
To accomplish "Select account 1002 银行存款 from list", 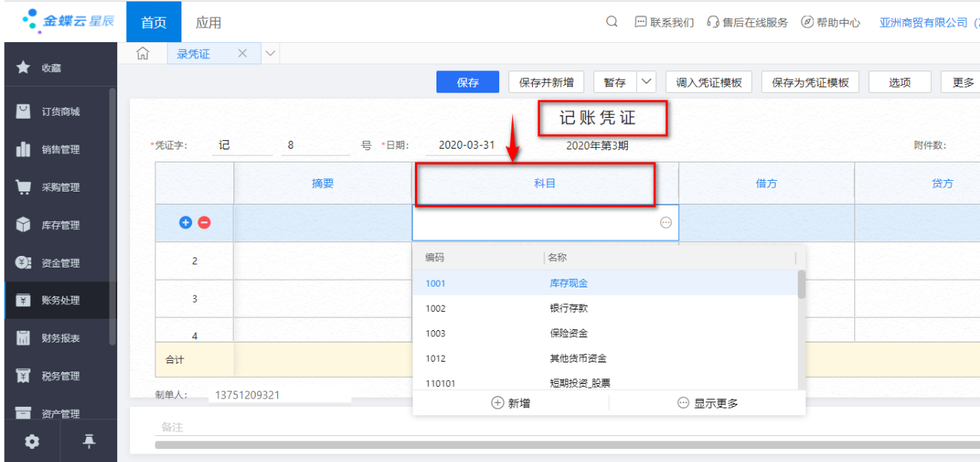I will (x=568, y=309).
